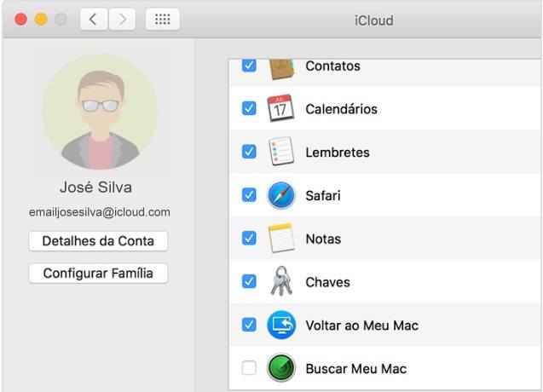Untick the Lembretes checkbox
The height and width of the screenshot is (392, 543).
pyautogui.click(x=249, y=152)
